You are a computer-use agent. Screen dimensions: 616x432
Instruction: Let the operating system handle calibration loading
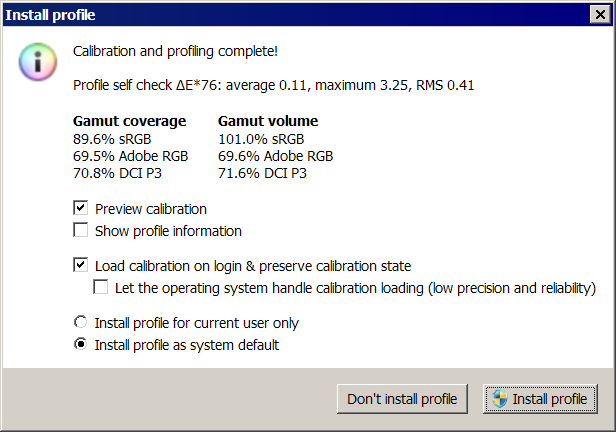click(101, 288)
